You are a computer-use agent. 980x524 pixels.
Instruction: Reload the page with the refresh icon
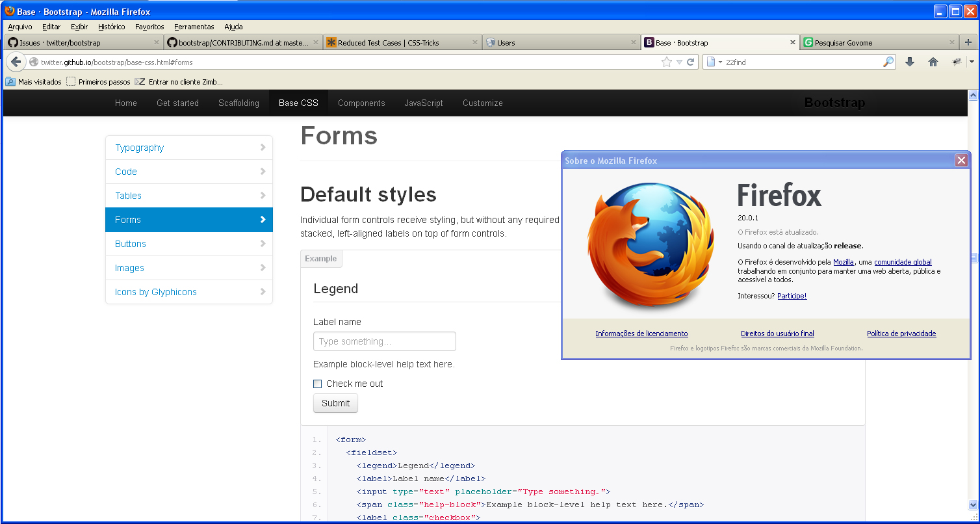(691, 62)
